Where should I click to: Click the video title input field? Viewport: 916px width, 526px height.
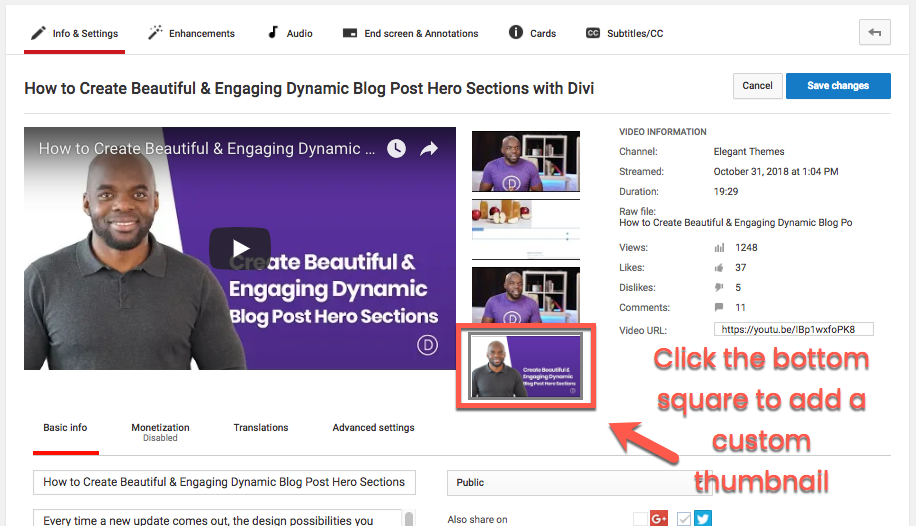(x=224, y=482)
